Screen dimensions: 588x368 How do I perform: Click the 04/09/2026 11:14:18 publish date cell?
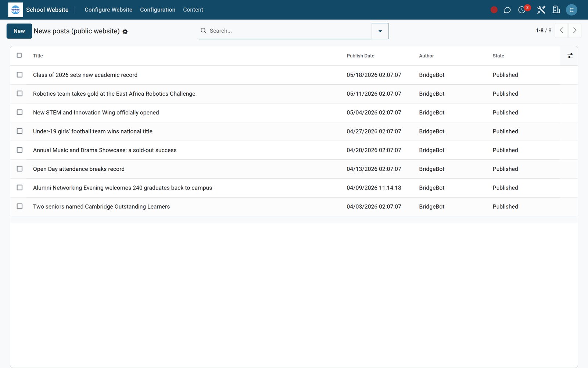pyautogui.click(x=374, y=188)
